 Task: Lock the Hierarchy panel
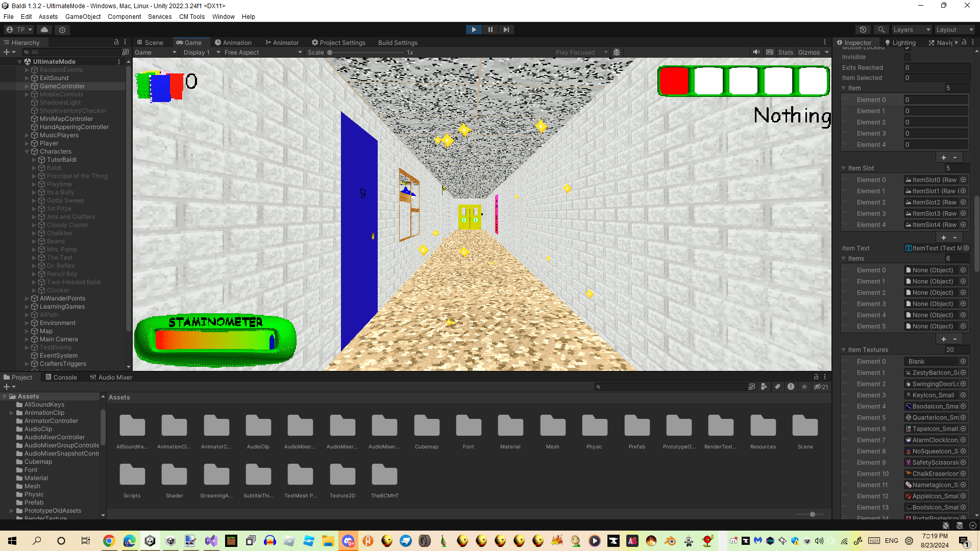pyautogui.click(x=116, y=42)
